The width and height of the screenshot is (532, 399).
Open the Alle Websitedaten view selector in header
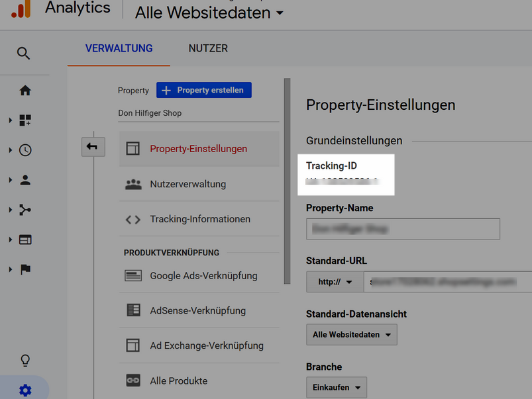pyautogui.click(x=209, y=13)
